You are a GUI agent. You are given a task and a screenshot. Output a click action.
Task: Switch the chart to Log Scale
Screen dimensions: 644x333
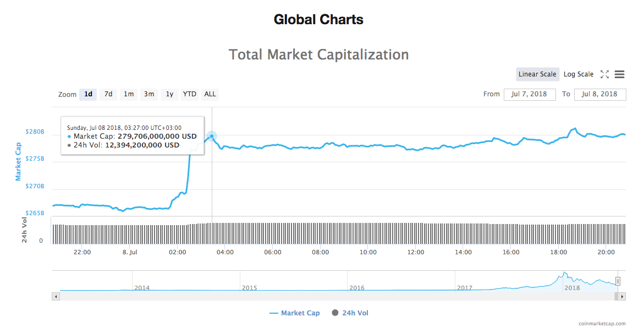577,74
